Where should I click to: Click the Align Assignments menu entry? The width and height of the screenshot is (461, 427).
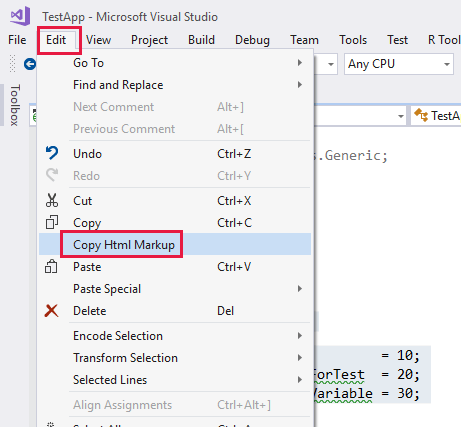click(175, 405)
